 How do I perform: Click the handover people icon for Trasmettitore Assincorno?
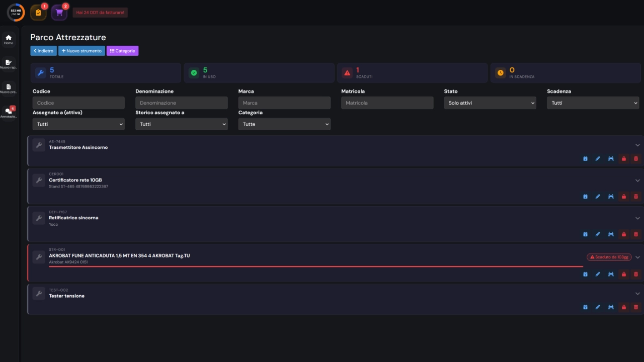tap(611, 159)
